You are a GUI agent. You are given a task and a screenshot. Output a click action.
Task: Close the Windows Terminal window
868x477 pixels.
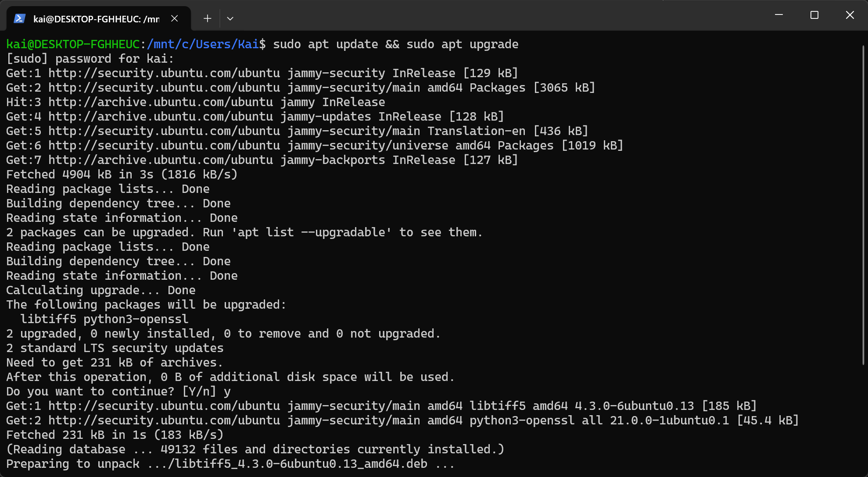(850, 15)
